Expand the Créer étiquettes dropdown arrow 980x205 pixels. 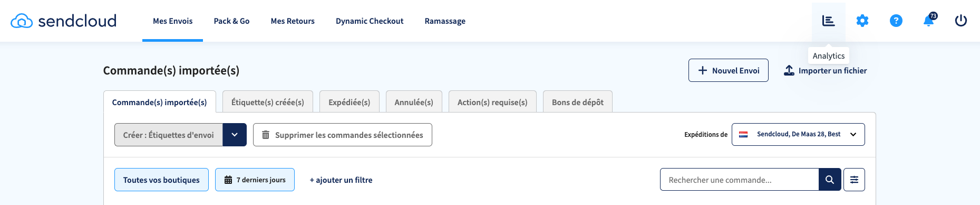235,135
